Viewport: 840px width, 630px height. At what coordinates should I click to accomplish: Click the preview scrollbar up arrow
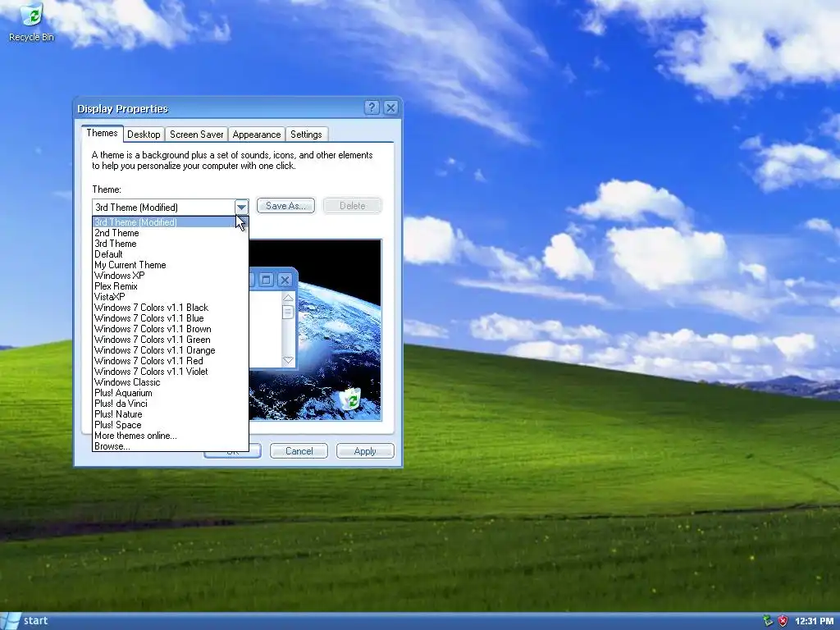(x=288, y=298)
